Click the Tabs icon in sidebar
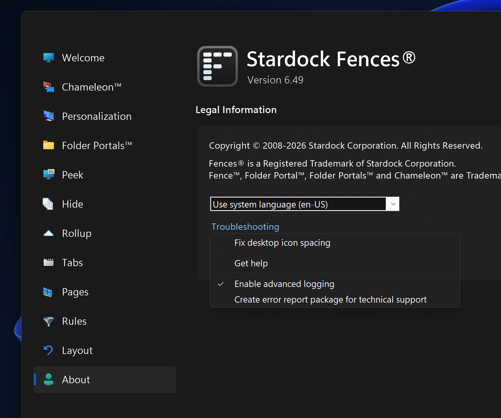Viewport: 501px width, 418px height. point(48,263)
